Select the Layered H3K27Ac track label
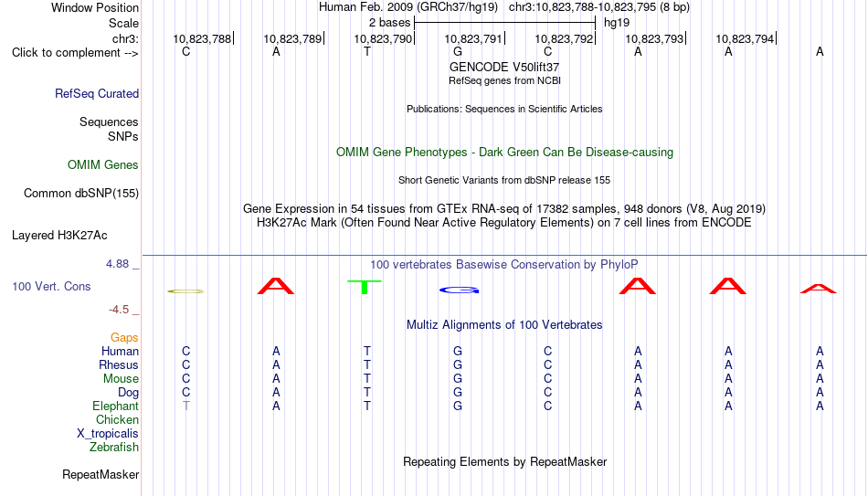This screenshot has width=868, height=496. [x=59, y=236]
